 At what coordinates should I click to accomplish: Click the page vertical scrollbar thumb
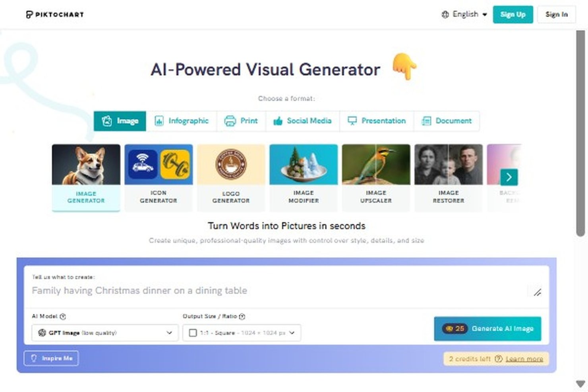coord(580,133)
